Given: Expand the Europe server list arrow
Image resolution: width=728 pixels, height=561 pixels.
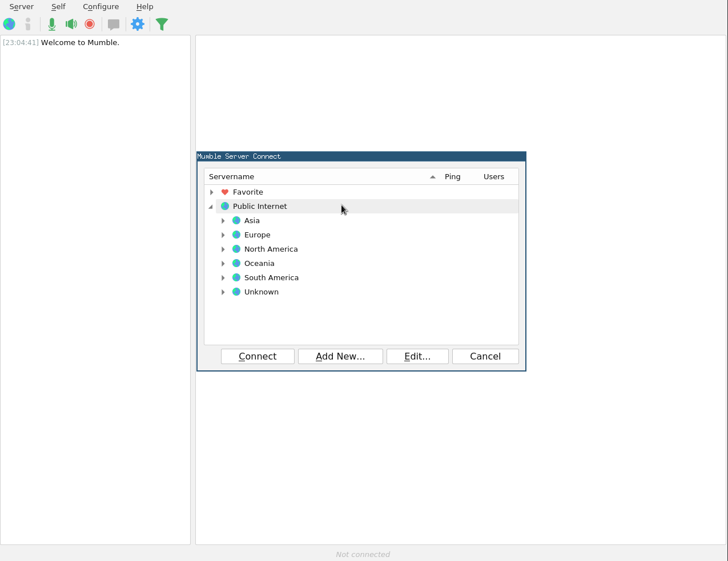Looking at the screenshot, I should [223, 235].
